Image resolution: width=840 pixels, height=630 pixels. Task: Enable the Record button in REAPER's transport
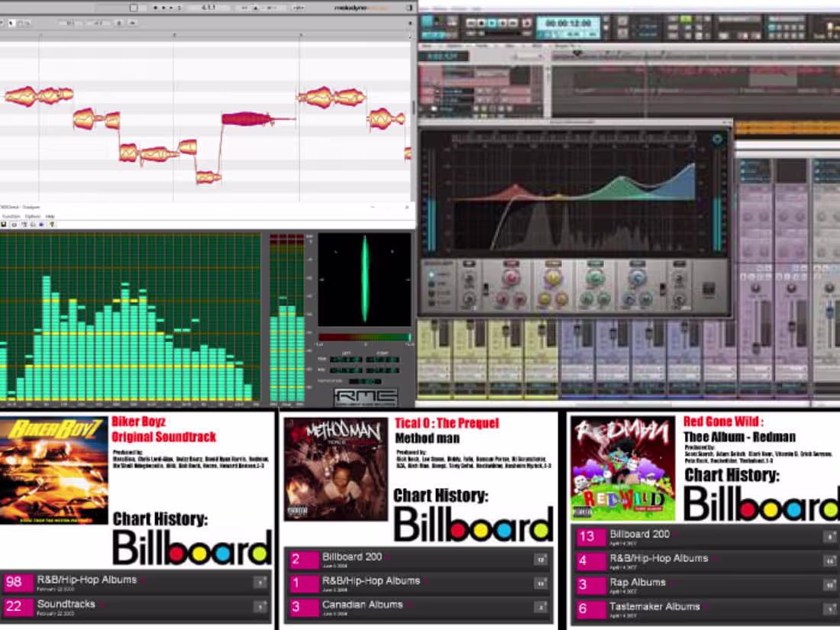(x=527, y=24)
